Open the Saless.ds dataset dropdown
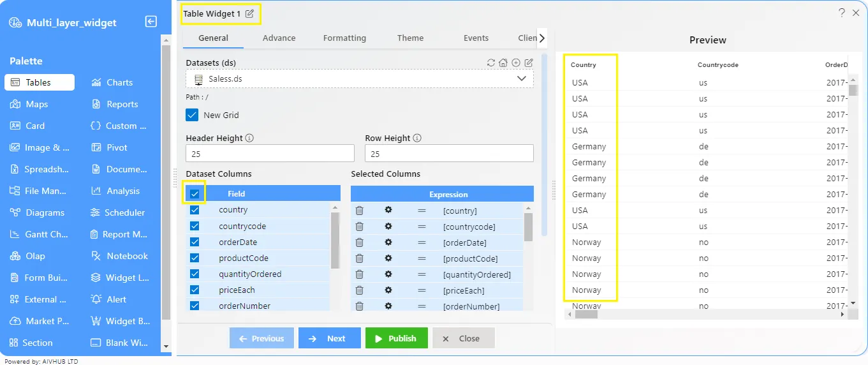 pyautogui.click(x=360, y=79)
